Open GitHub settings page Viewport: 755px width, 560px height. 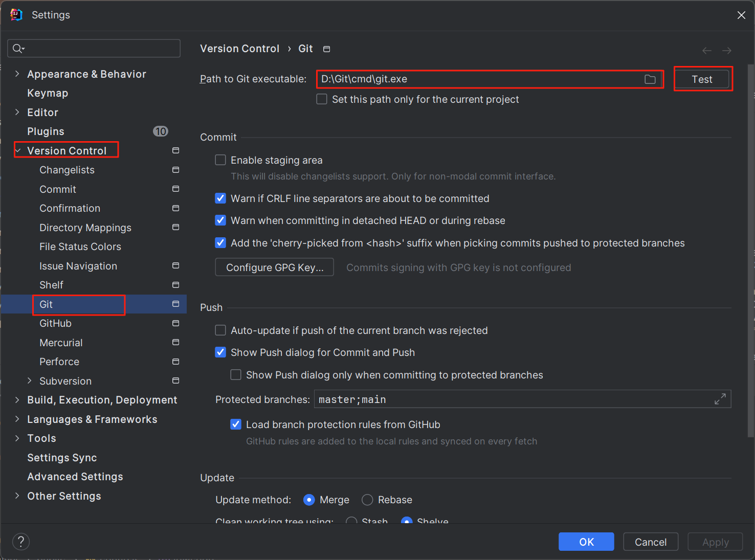pos(55,323)
